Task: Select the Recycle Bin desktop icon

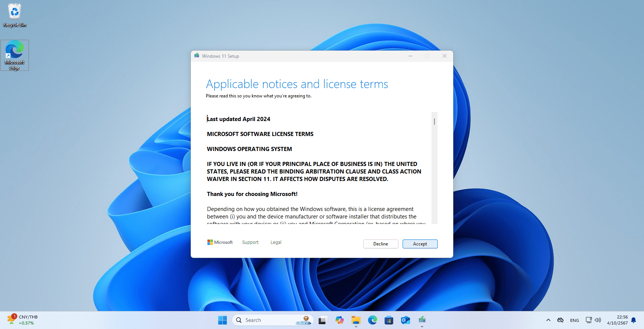Action: tap(15, 15)
